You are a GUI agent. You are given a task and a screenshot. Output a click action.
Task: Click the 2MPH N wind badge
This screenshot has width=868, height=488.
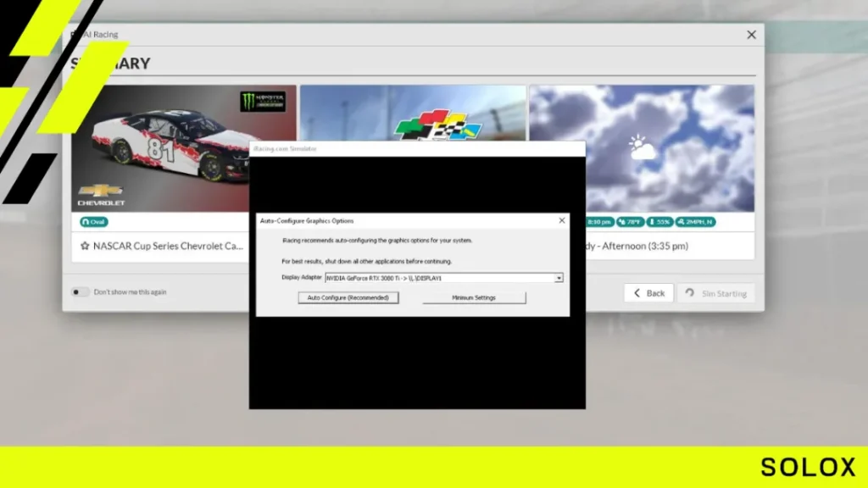coord(695,222)
